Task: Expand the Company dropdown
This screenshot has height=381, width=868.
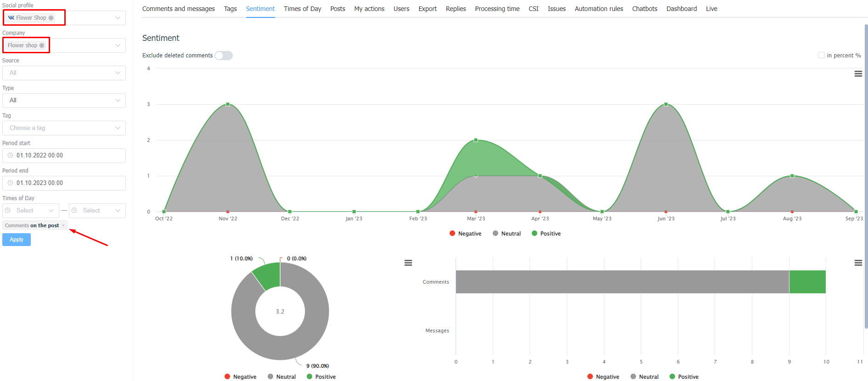Action: [x=118, y=45]
